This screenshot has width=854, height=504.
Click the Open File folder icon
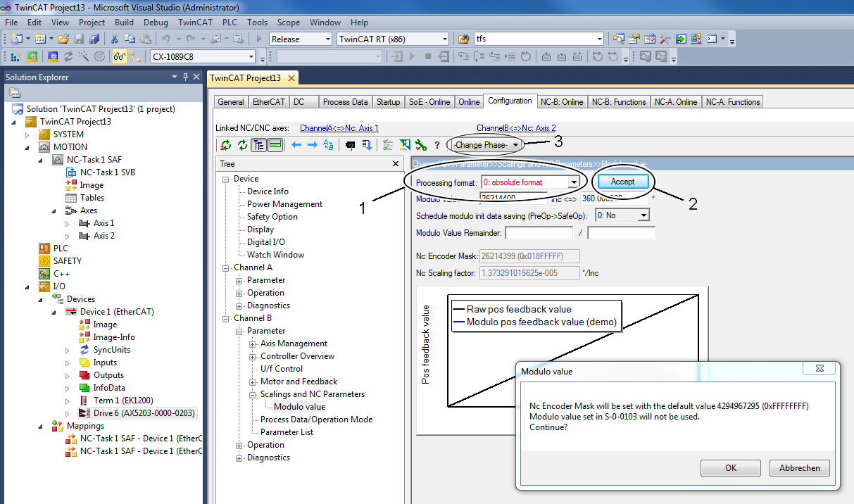pos(63,39)
